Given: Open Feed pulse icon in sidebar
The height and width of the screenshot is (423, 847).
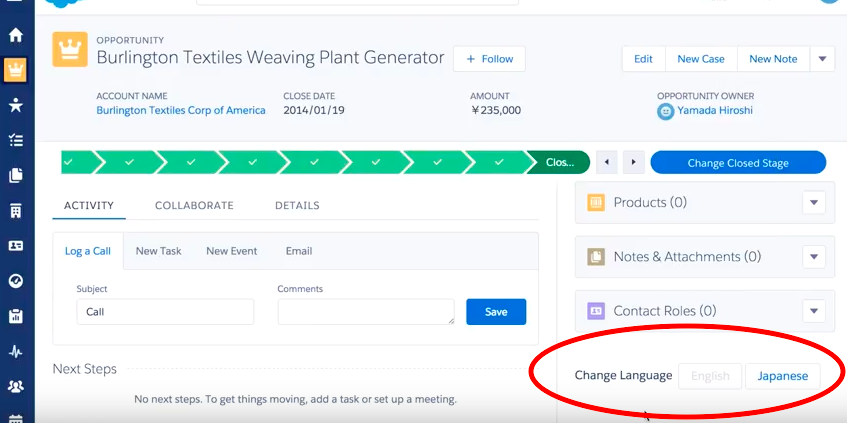Looking at the screenshot, I should (16, 352).
